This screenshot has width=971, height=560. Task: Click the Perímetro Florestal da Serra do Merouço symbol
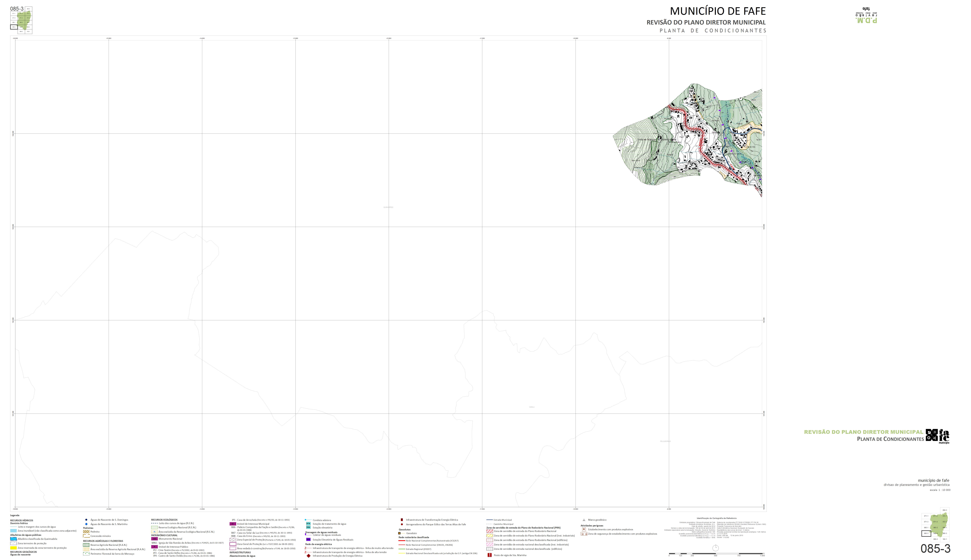pyautogui.click(x=86, y=554)
